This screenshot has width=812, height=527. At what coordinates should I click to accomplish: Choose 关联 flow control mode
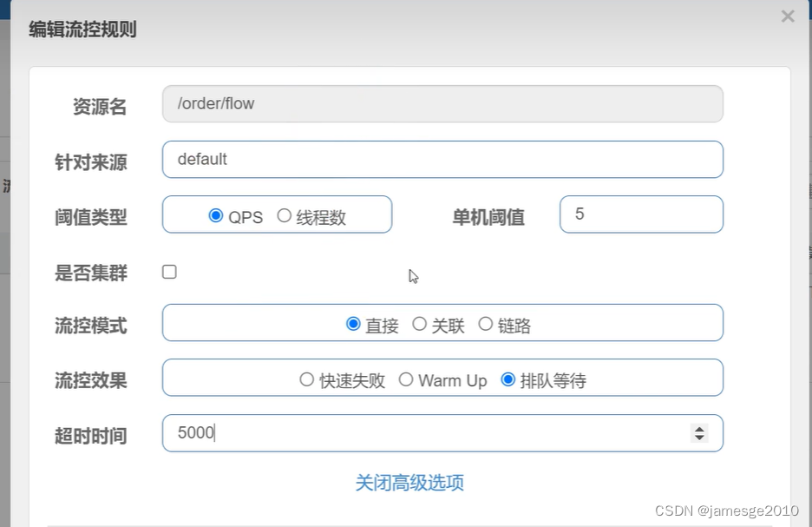(419, 324)
